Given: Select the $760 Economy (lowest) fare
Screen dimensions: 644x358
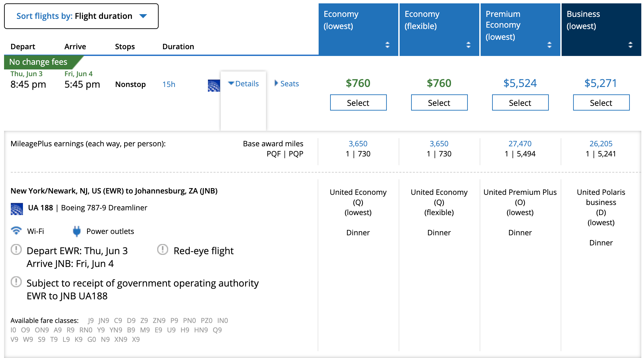Looking at the screenshot, I should click(358, 102).
